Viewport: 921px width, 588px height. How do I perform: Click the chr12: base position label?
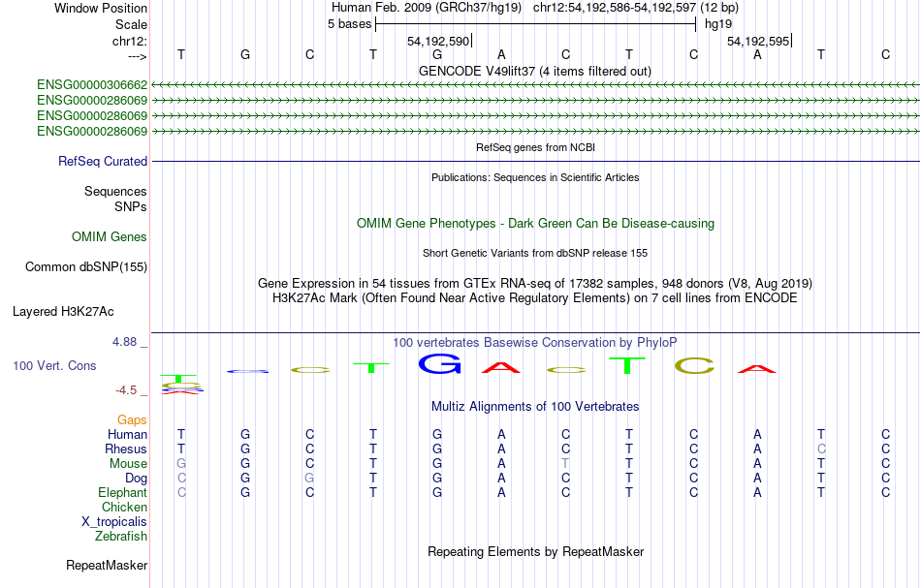tap(129, 41)
